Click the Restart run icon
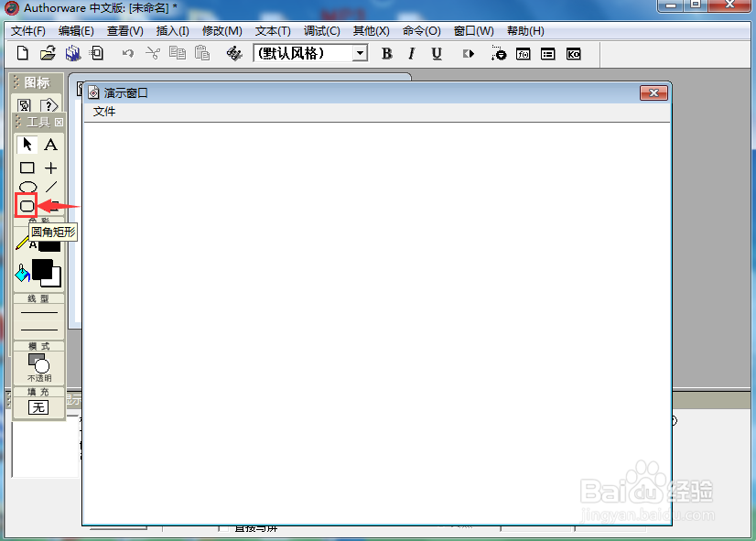 (469, 53)
